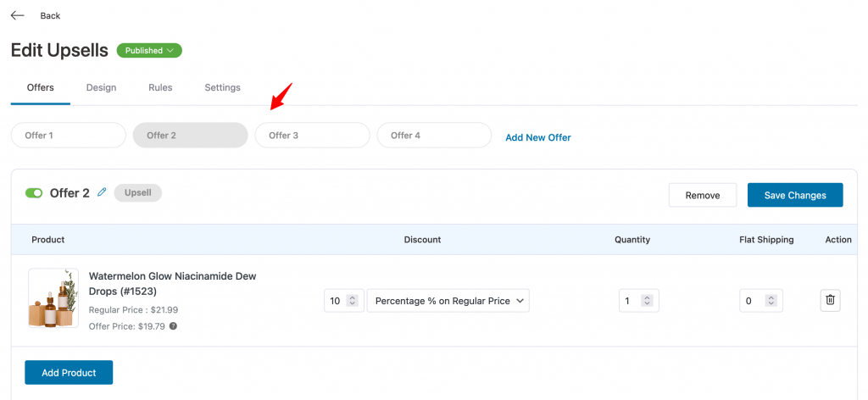Click the Save Changes button
Viewport: 868px width, 400px height.
click(x=795, y=195)
